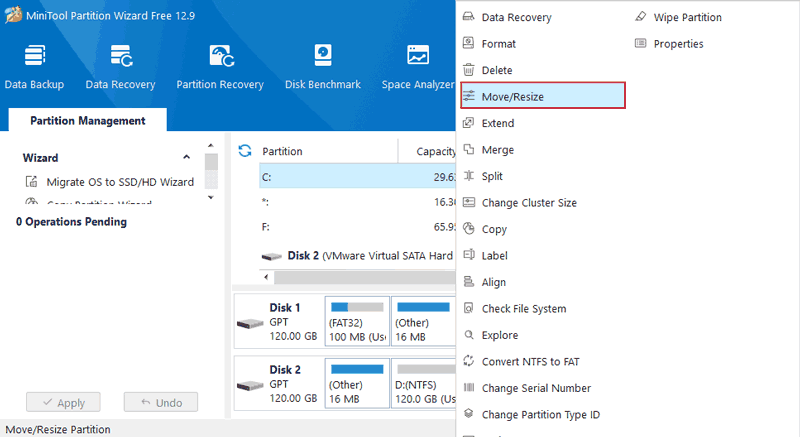The width and height of the screenshot is (800, 437).
Task: Click Wipe Partition in the menu
Action: 686,17
